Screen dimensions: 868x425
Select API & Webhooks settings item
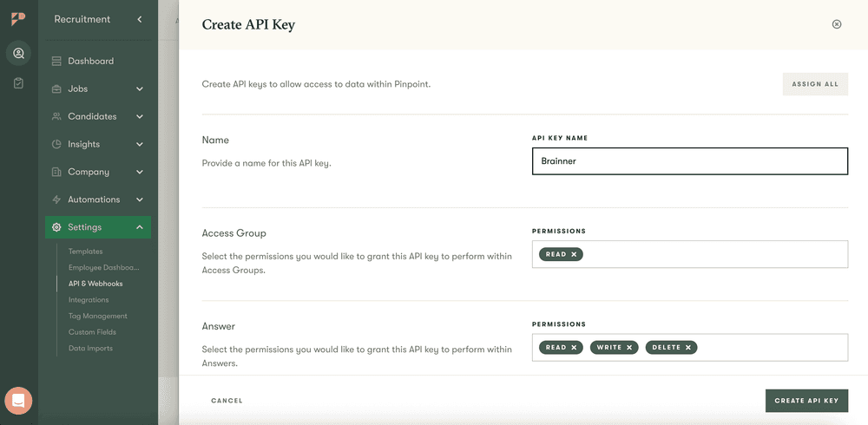(x=95, y=284)
